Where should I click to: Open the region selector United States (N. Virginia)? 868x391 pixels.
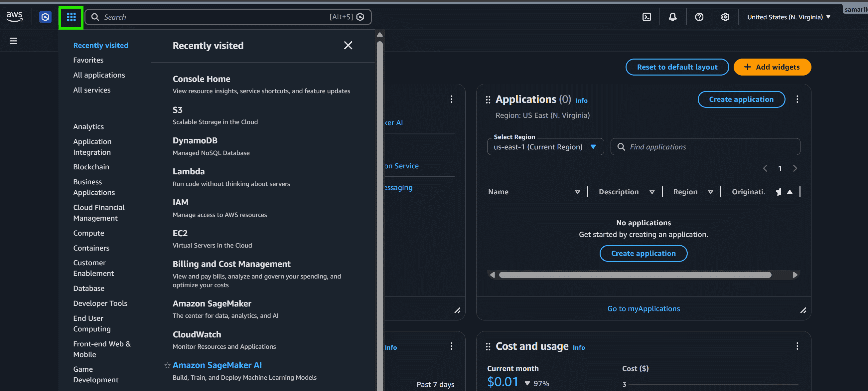point(789,17)
